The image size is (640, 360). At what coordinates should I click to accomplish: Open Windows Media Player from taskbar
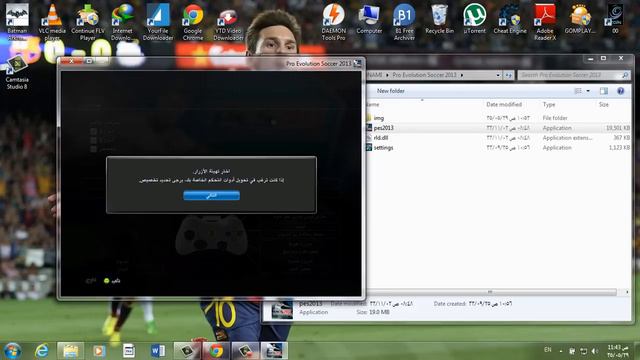tap(99, 351)
